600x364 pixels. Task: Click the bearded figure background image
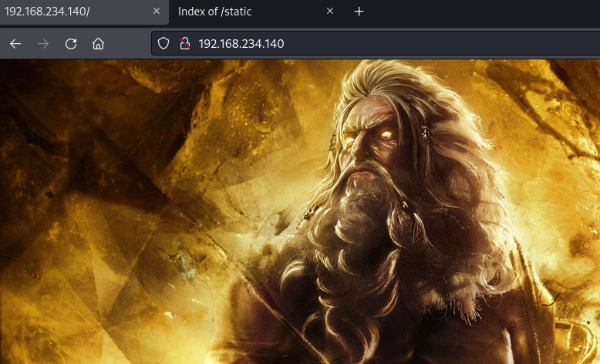(x=300, y=211)
